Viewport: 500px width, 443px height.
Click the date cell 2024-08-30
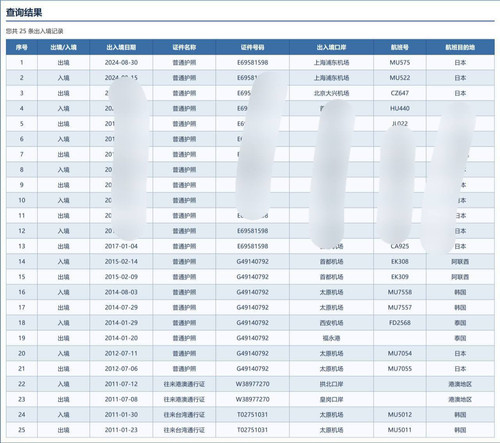coord(121,63)
